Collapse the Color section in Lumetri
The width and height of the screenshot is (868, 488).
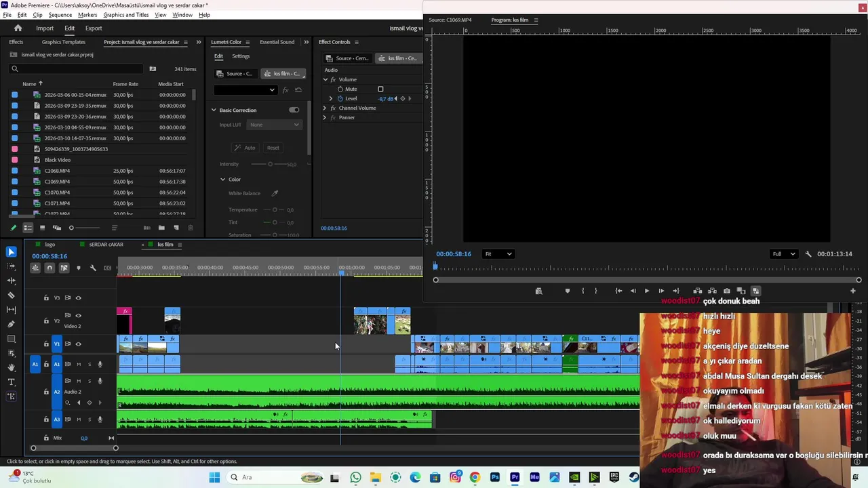pos(222,180)
